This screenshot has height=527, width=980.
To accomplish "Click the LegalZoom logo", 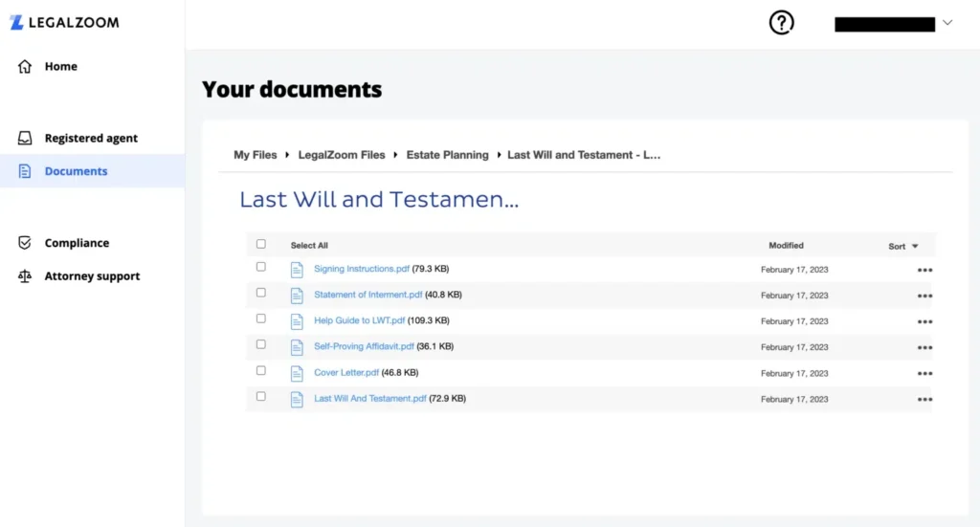I will (x=64, y=23).
